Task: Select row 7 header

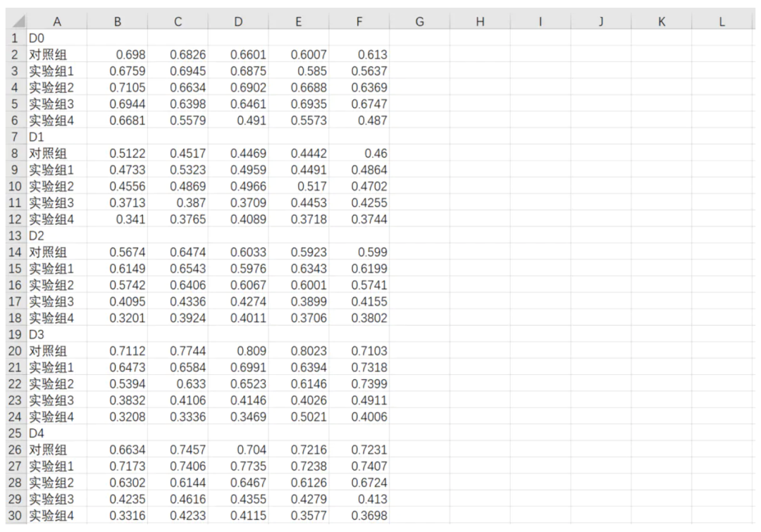Action: (16, 137)
